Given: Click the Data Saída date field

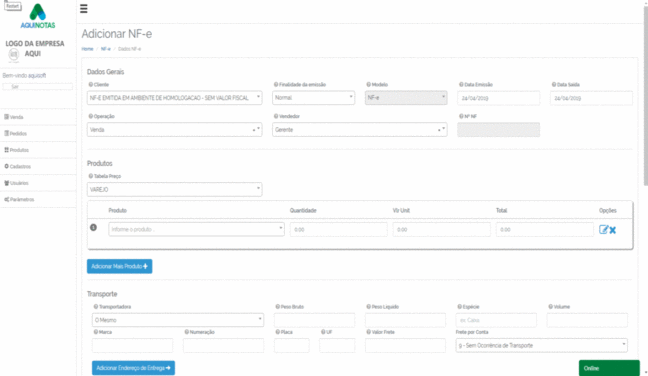Looking at the screenshot, I should click(591, 98).
